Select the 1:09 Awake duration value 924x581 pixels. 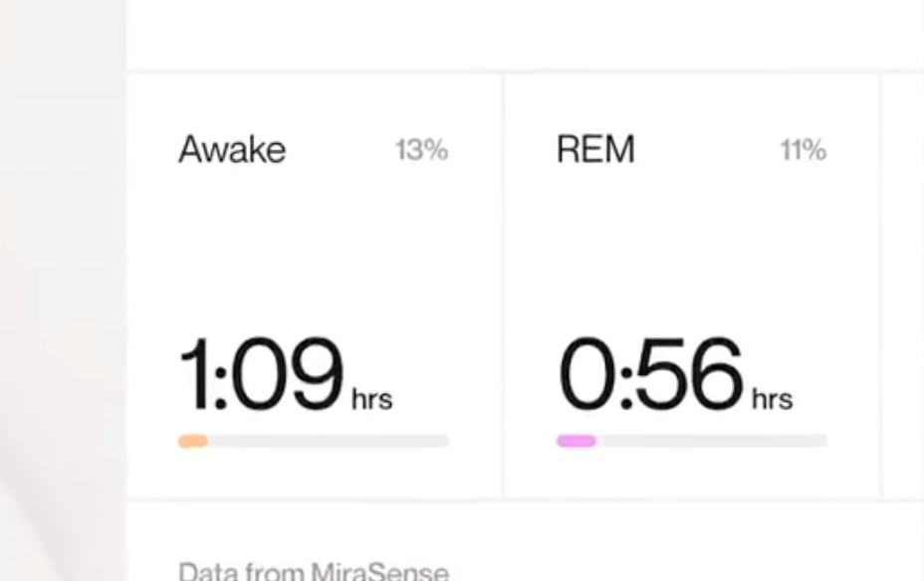(261, 375)
